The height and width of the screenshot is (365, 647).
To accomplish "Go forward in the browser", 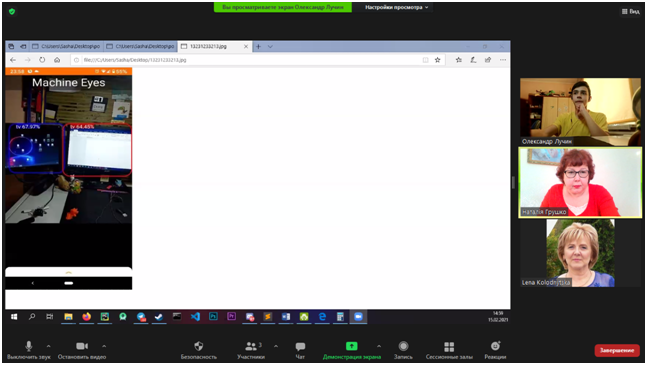I will pos(28,60).
